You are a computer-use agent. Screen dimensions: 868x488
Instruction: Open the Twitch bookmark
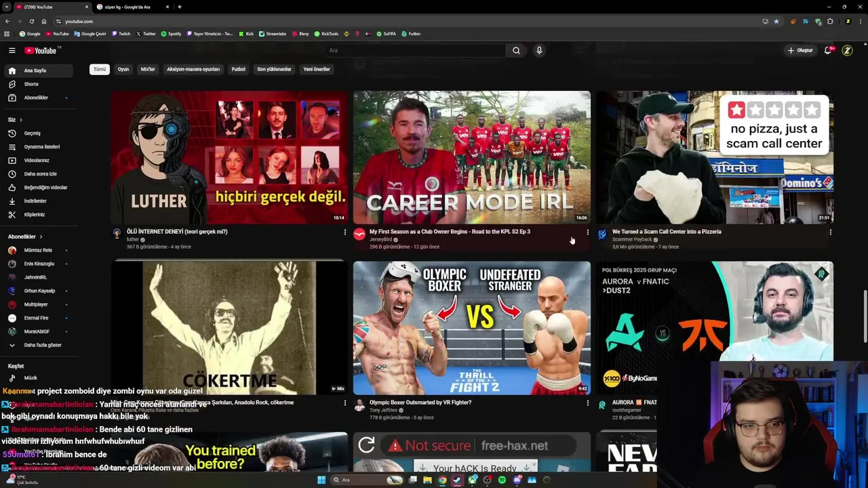121,33
